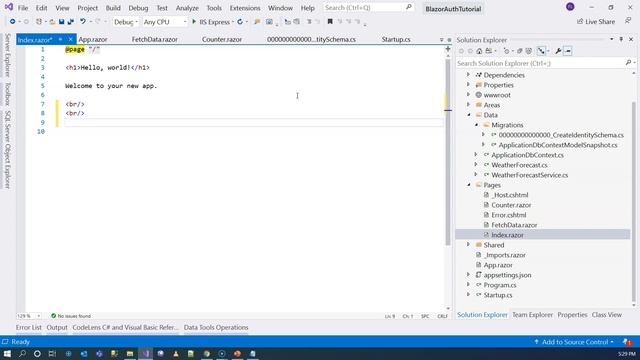Switch to the Startup.cs editor tab
This screenshot has width=640, height=360.
click(396, 40)
